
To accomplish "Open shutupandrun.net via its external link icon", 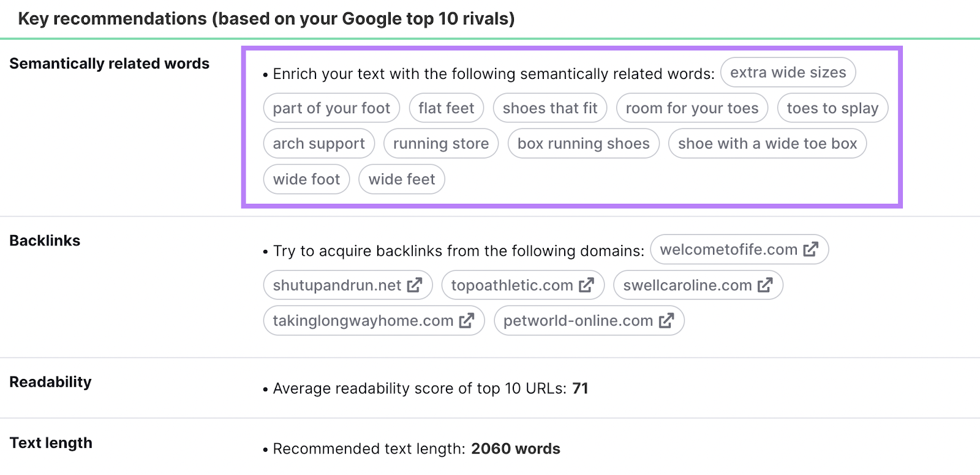I will 416,285.
